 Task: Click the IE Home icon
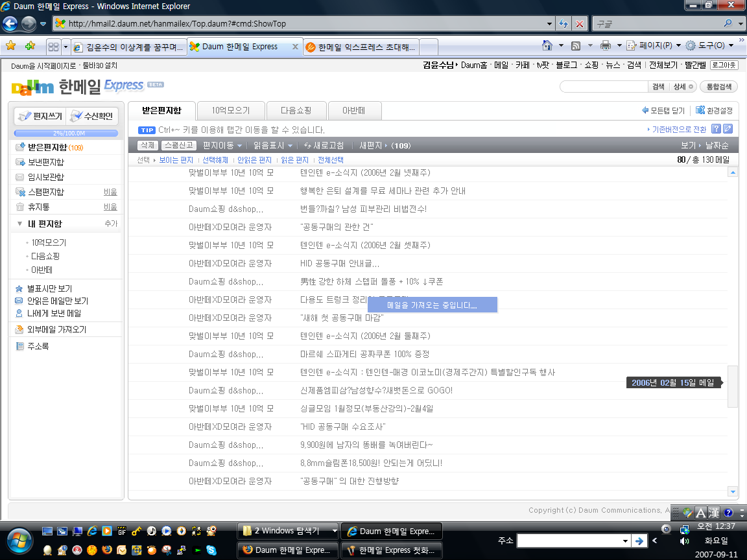point(547,45)
